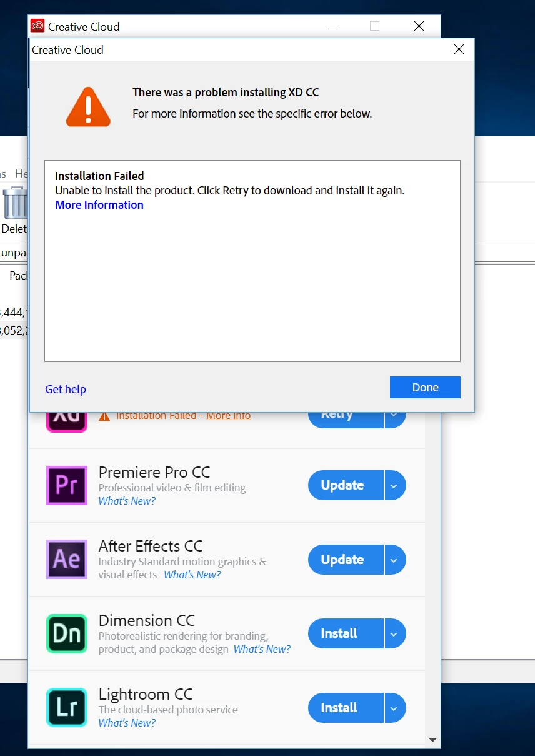This screenshot has width=535, height=756.
Task: Update Premiere Pro CC
Action: coord(346,485)
